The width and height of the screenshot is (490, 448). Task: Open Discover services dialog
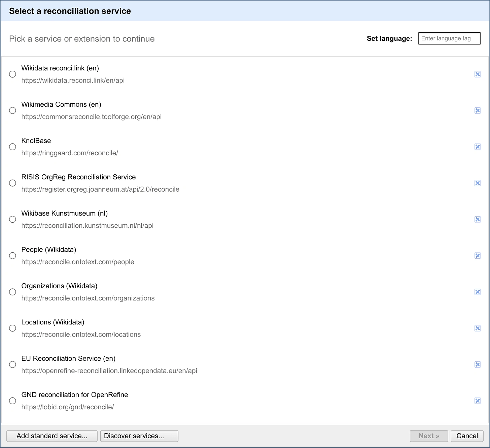[x=139, y=436]
